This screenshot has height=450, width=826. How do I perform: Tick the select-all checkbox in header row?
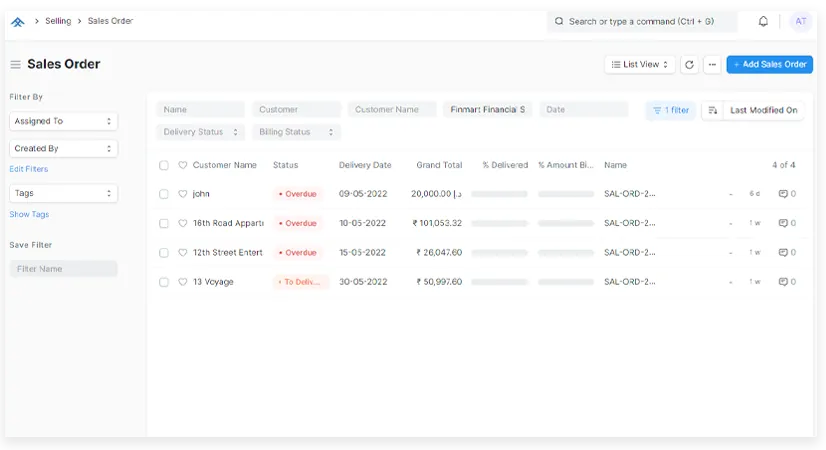pyautogui.click(x=164, y=165)
